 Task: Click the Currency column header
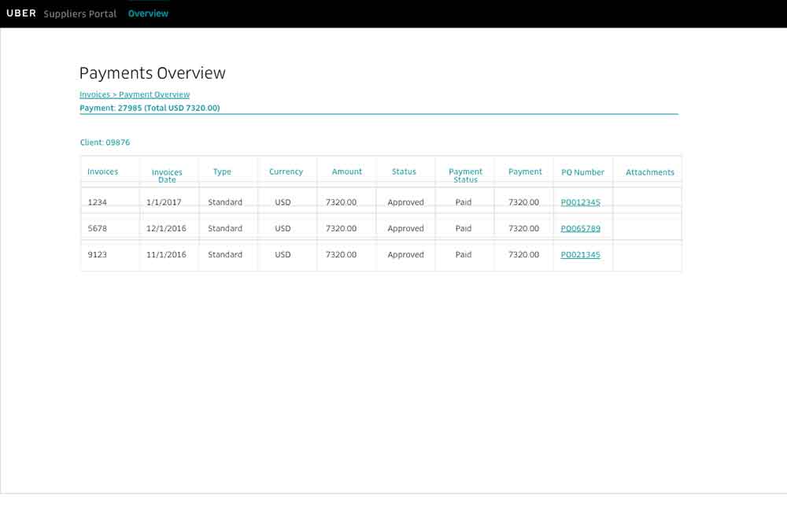286,172
